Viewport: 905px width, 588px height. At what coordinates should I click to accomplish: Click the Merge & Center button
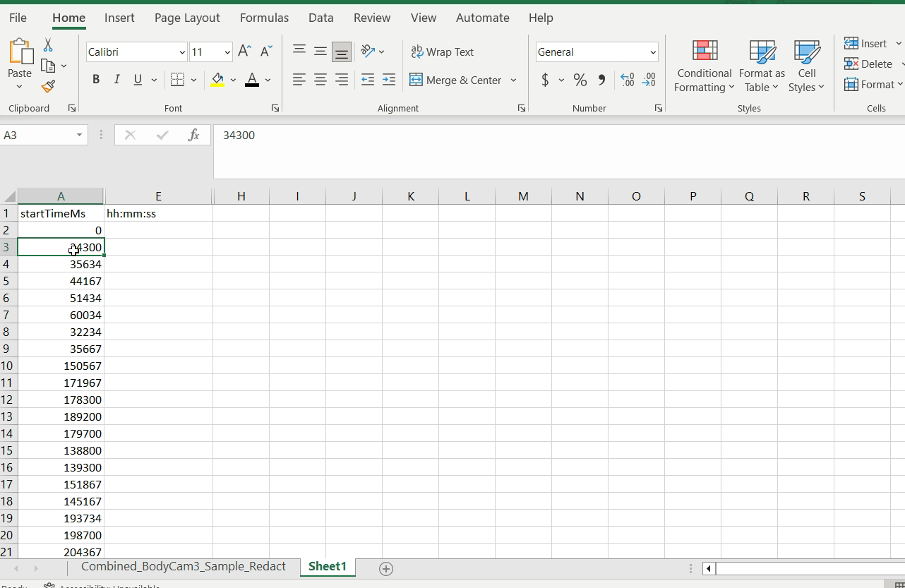(456, 80)
